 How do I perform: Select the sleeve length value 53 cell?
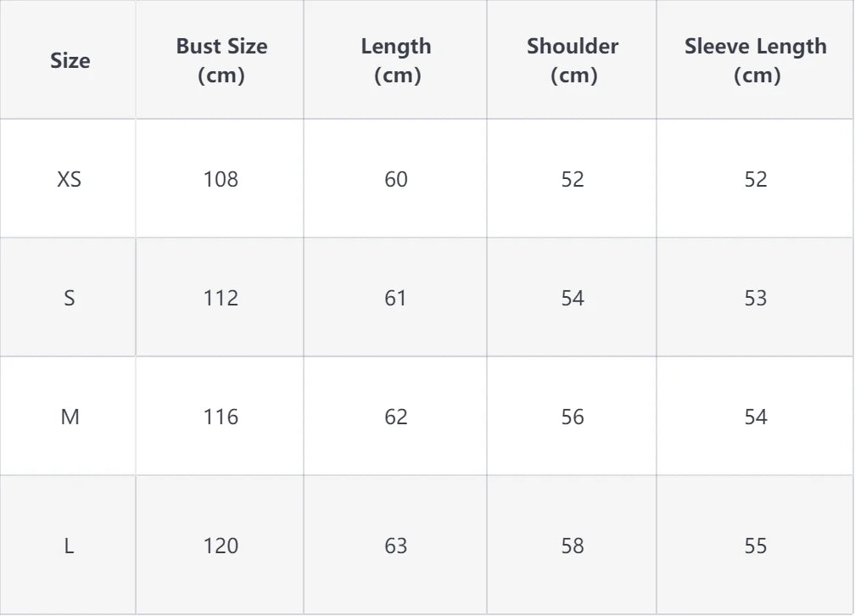pyautogui.click(x=756, y=298)
